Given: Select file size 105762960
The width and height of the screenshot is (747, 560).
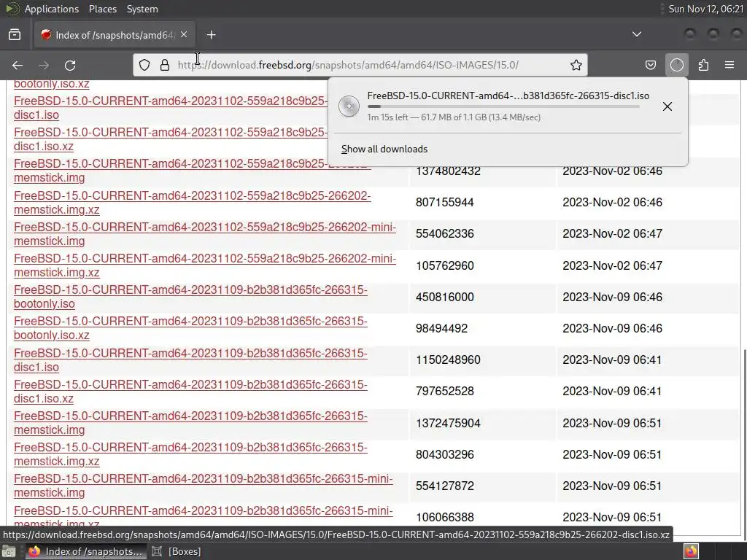Looking at the screenshot, I should (444, 265).
